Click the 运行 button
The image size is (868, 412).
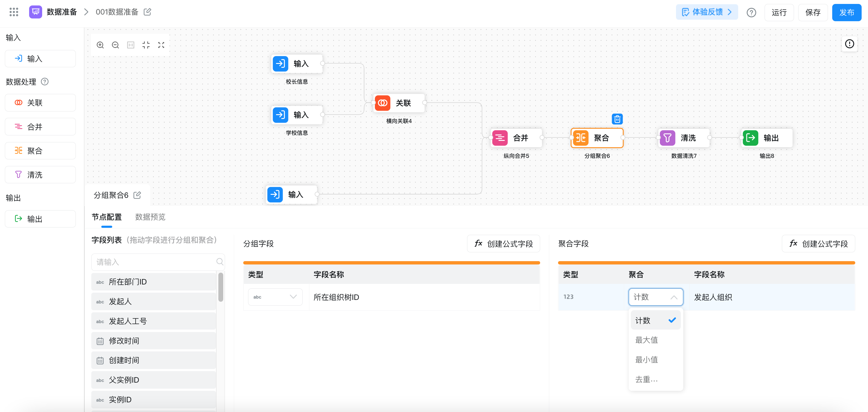pos(779,12)
